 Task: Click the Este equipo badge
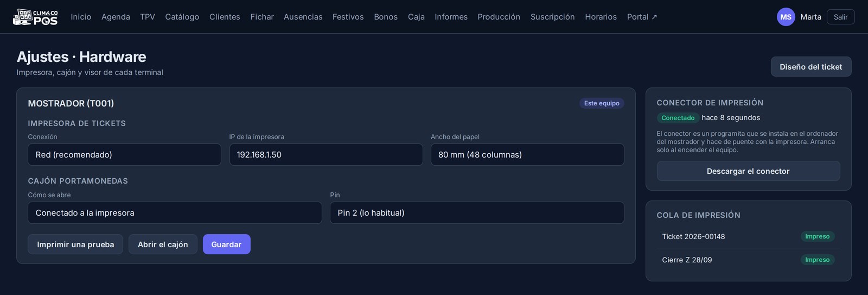click(x=602, y=103)
